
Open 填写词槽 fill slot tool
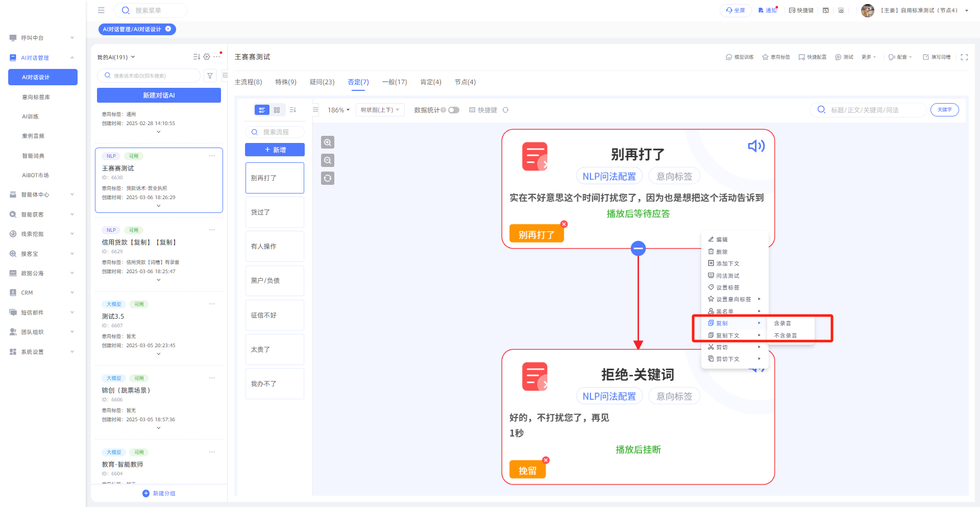click(937, 57)
